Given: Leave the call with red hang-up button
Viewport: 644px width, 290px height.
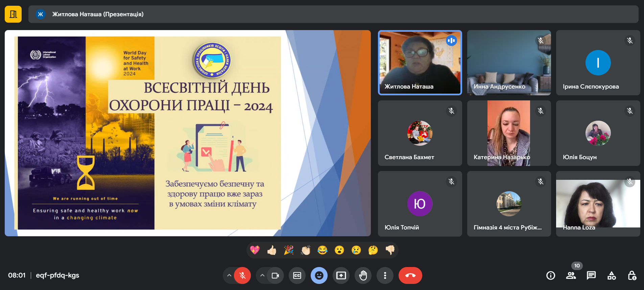Looking at the screenshot, I should (410, 275).
